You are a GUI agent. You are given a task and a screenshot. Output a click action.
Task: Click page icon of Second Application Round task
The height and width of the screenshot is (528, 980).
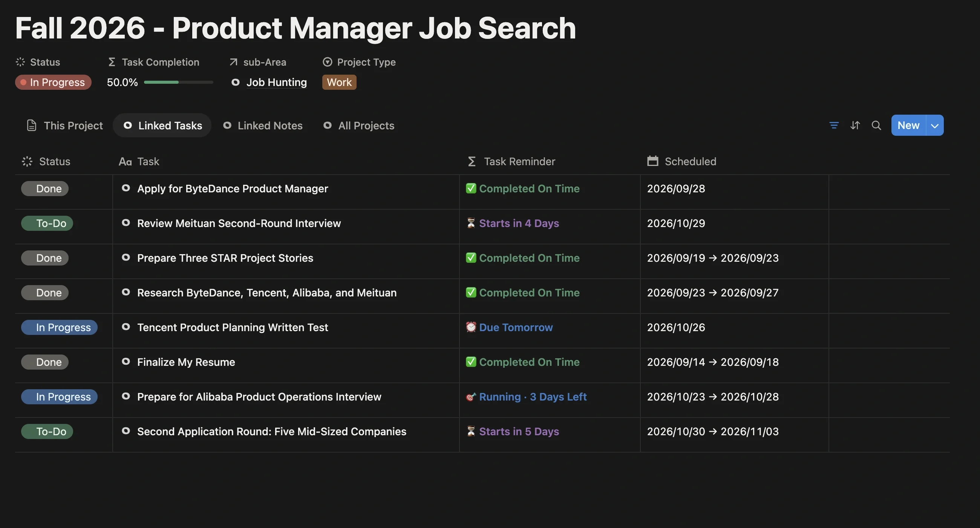pos(126,431)
